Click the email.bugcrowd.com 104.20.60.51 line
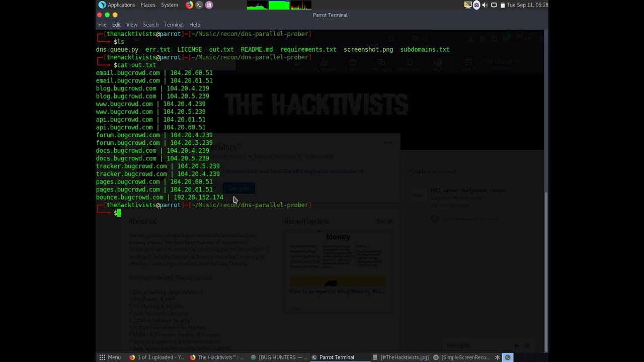The image size is (644, 362). point(154,73)
